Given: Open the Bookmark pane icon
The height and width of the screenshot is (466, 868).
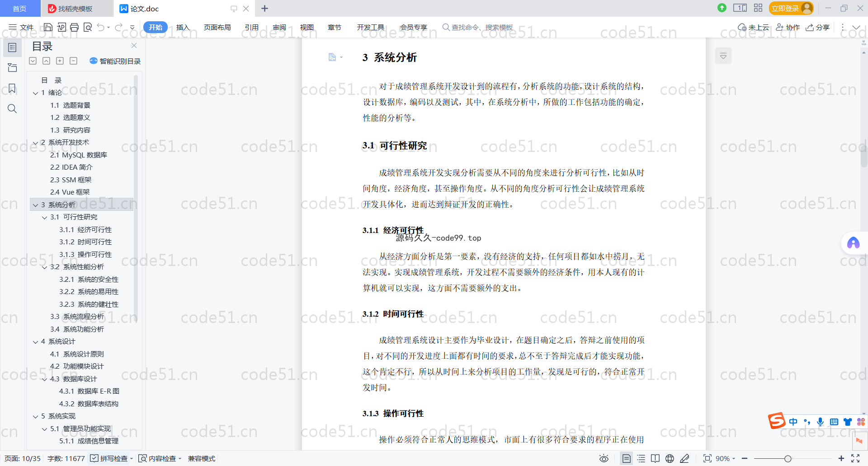Looking at the screenshot, I should (12, 88).
